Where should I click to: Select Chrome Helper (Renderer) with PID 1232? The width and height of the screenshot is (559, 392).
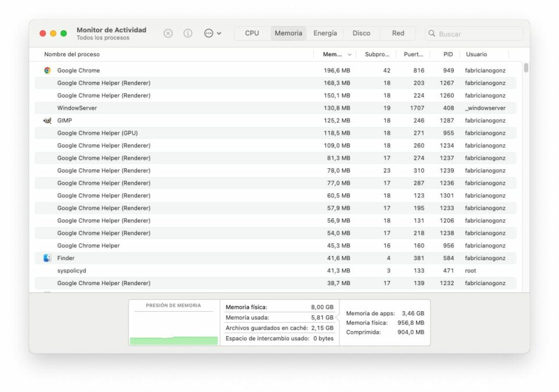coord(275,283)
